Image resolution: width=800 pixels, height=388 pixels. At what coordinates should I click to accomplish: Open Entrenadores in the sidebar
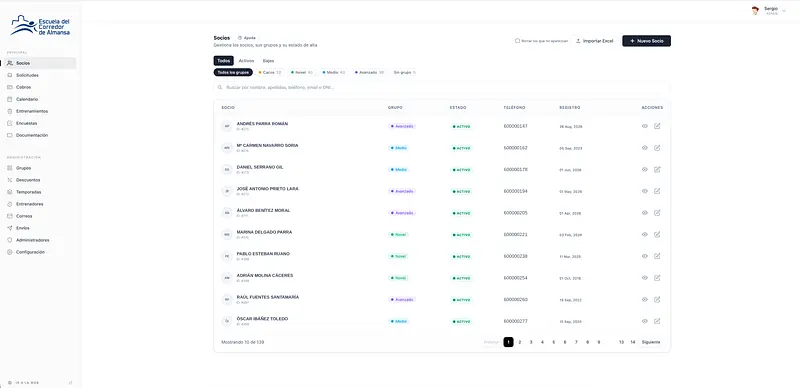click(41, 204)
